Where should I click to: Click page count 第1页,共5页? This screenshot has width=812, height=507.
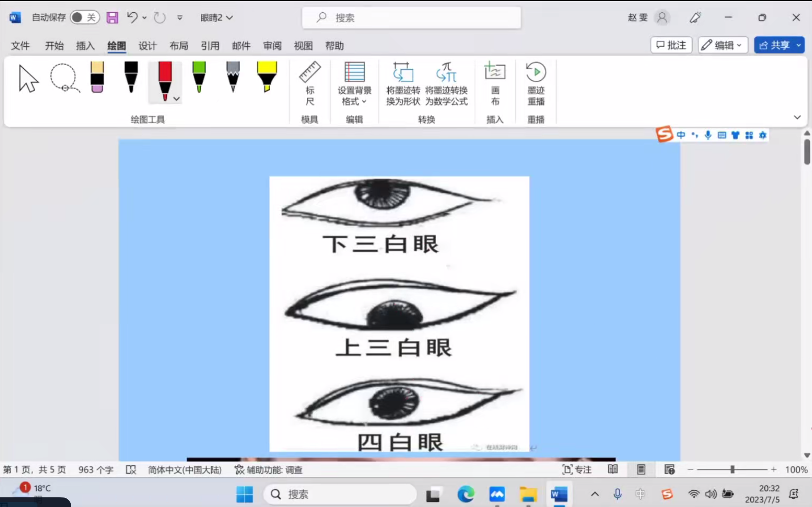35,470
